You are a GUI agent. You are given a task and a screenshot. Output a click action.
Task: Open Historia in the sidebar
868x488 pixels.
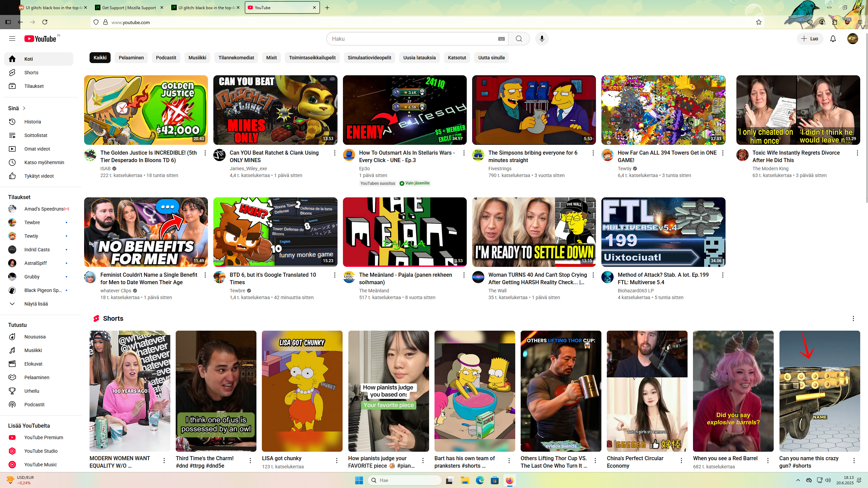[39, 122]
